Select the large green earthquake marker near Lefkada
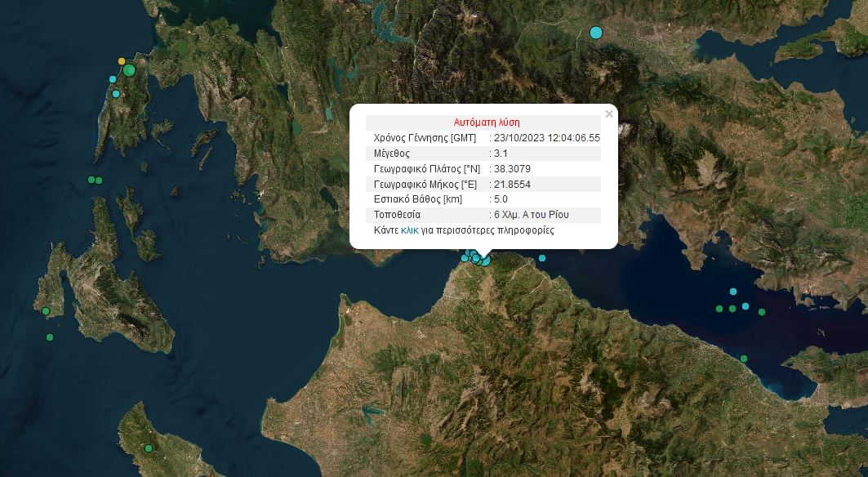Viewport: 868px width, 477px height. click(129, 71)
